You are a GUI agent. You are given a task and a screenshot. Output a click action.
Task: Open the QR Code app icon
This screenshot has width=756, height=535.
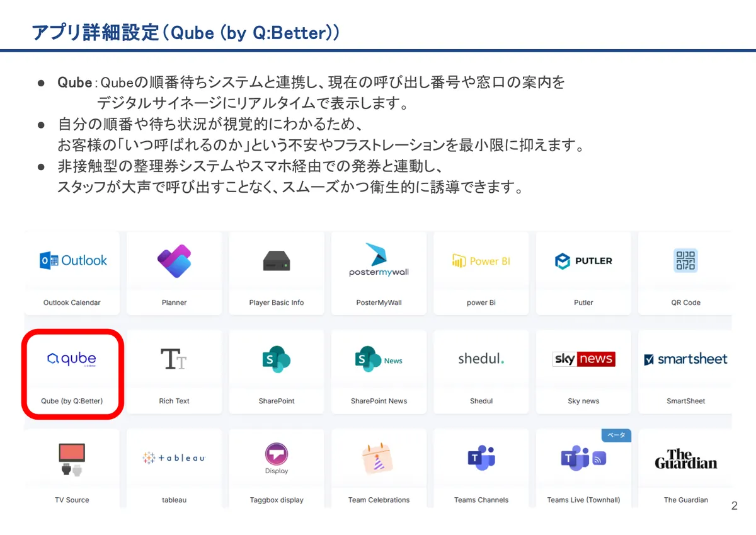click(685, 260)
